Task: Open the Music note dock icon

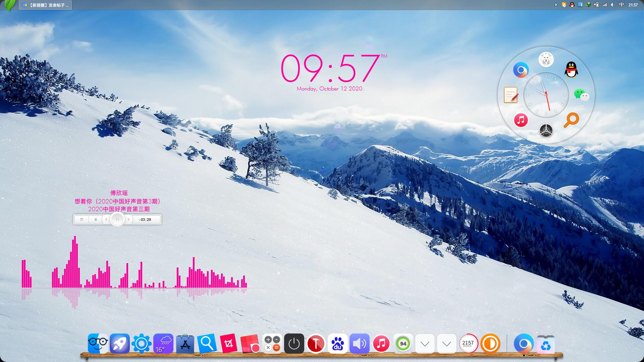Action: (381, 344)
